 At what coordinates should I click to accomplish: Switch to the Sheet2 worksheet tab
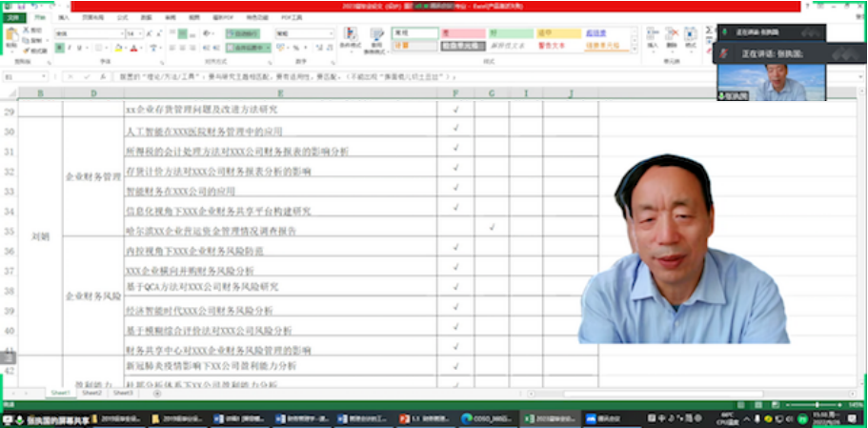coord(91,393)
